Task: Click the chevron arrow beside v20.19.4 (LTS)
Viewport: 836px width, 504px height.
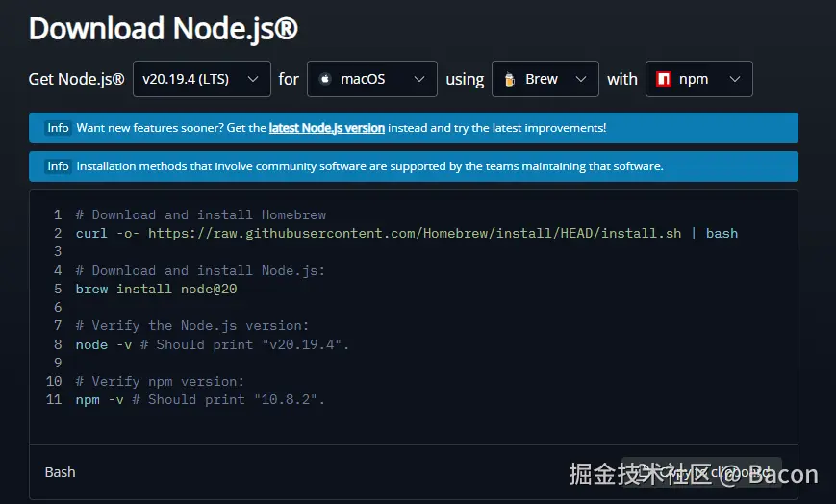Action: tap(253, 79)
